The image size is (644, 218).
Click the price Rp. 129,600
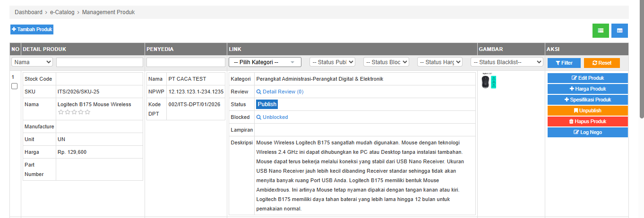coord(72,152)
